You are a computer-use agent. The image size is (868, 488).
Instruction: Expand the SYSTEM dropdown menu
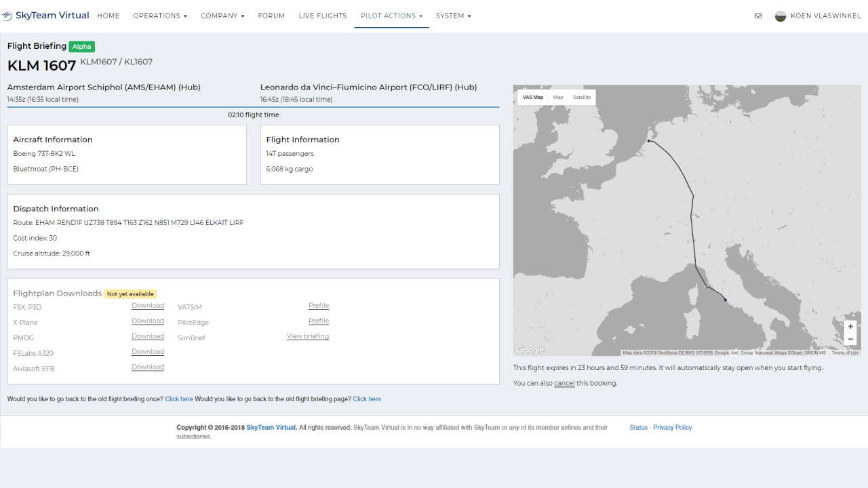click(454, 16)
